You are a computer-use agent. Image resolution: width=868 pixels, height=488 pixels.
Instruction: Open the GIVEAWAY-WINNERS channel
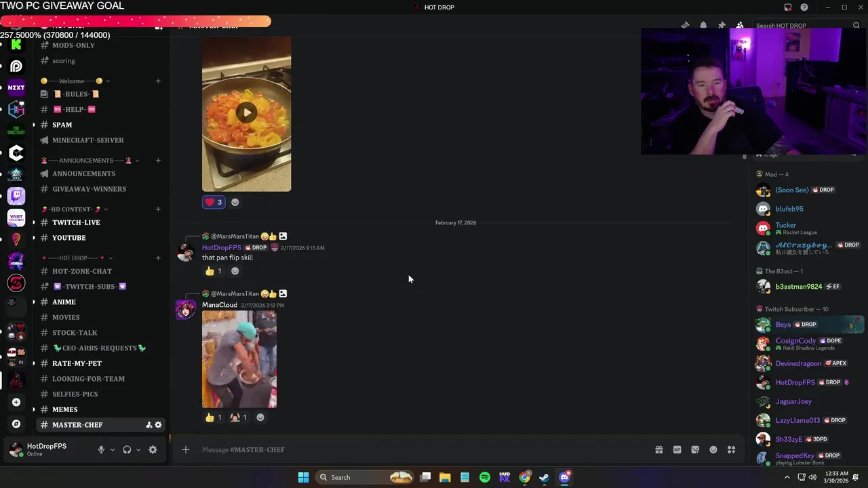[100, 189]
